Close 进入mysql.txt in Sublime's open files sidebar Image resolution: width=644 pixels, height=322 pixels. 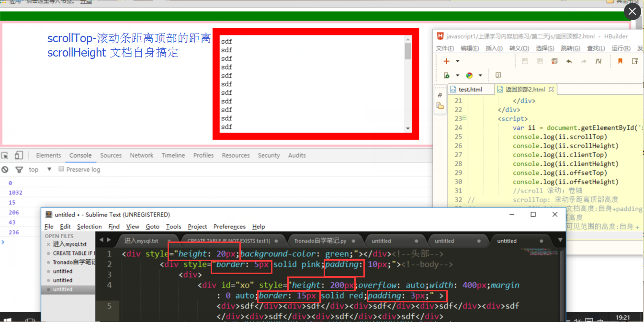point(48,244)
